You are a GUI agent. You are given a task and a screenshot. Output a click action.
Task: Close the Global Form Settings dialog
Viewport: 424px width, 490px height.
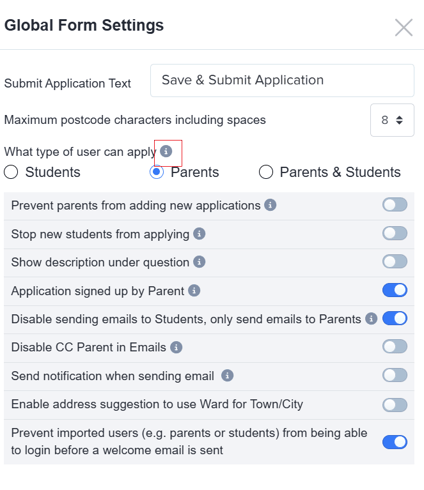pos(404,27)
